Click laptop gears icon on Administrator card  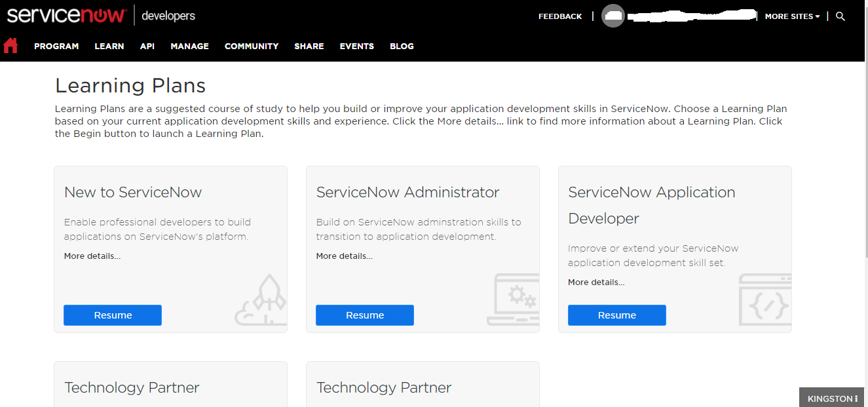point(513,300)
